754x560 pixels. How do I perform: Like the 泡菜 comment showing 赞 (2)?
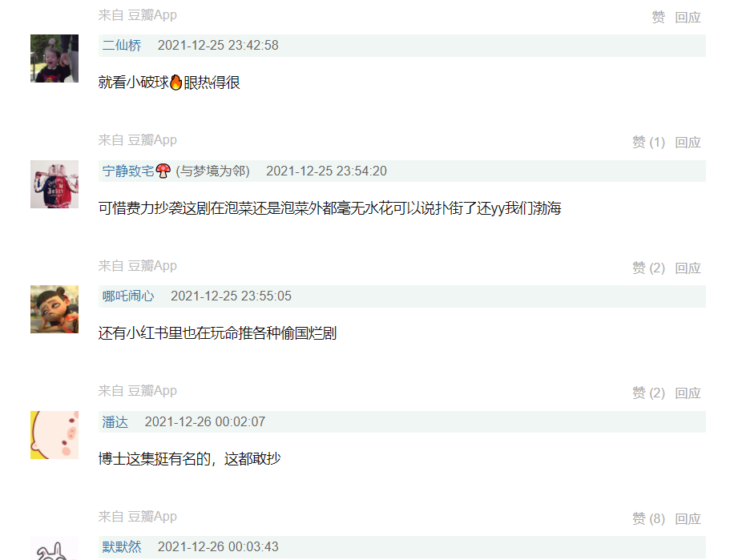pos(648,268)
